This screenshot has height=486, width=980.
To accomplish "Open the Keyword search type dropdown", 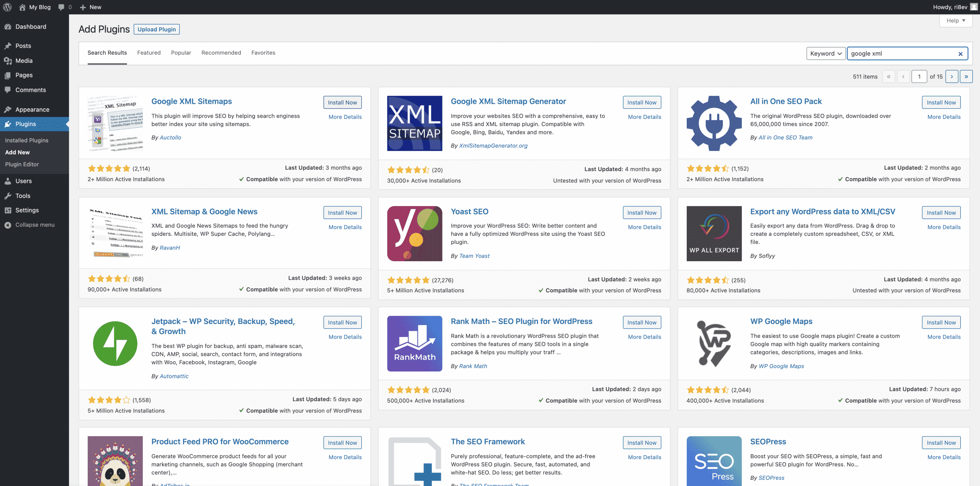I will (x=826, y=54).
